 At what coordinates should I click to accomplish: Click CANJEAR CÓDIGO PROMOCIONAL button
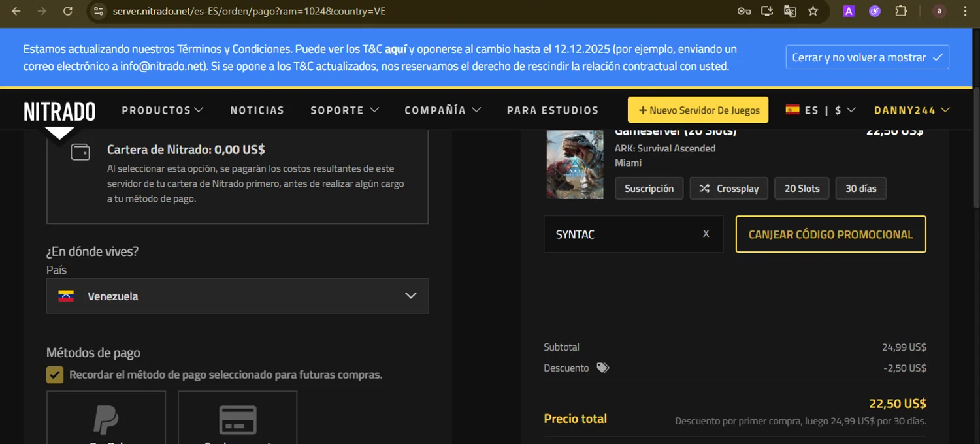(831, 234)
